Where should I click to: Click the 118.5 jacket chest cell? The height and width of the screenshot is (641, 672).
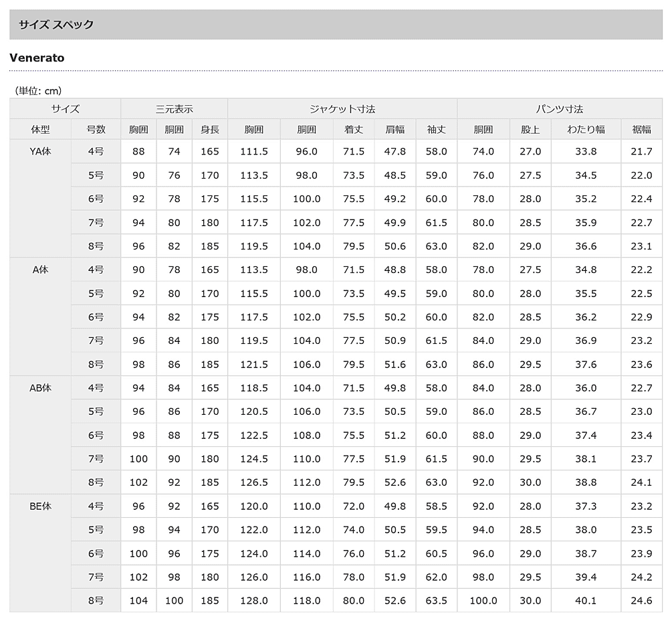tap(253, 388)
